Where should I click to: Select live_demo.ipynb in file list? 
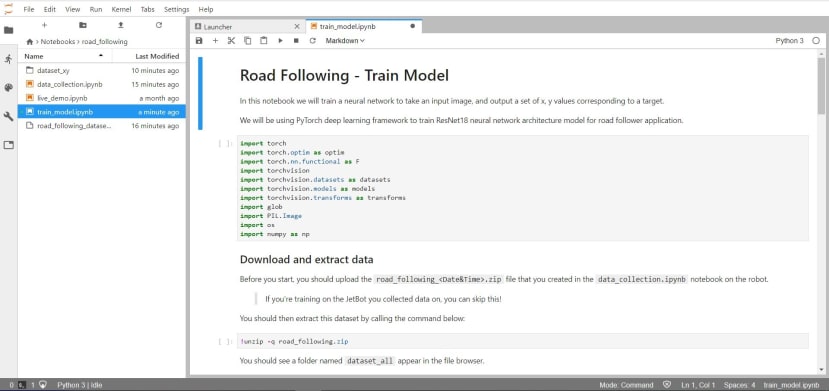click(x=102, y=98)
